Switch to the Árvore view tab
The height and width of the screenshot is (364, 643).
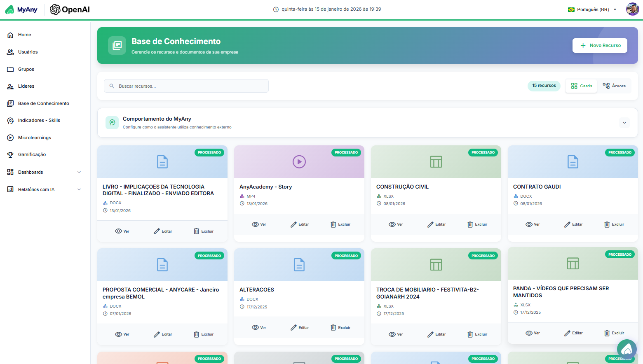615,86
